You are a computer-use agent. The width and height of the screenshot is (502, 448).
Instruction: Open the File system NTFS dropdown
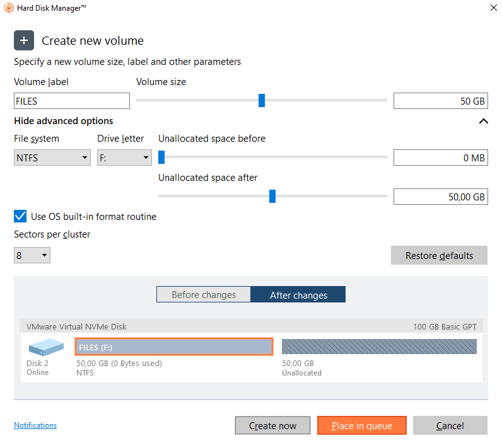coord(52,158)
